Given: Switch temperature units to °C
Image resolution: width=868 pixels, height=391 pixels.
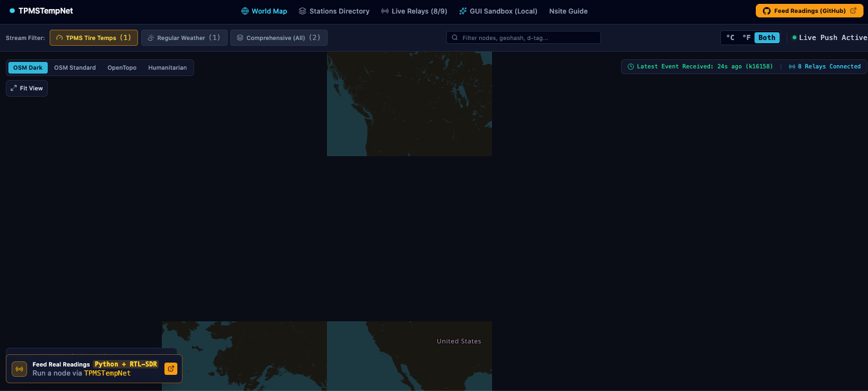Looking at the screenshot, I should coord(730,38).
